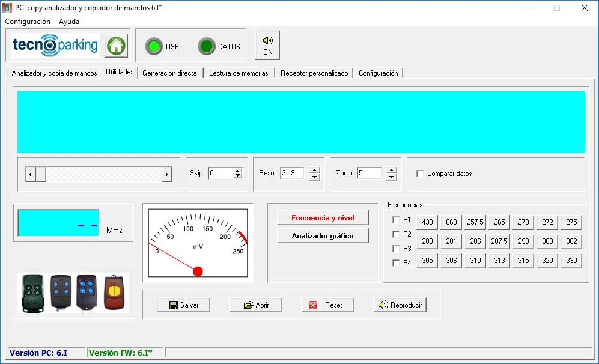Click the Zoom value field
The image size is (599, 364).
tap(369, 173)
